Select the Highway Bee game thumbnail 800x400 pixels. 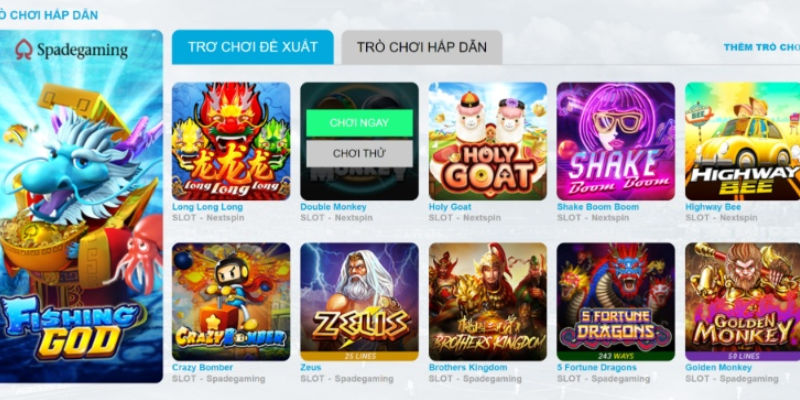coord(742,141)
